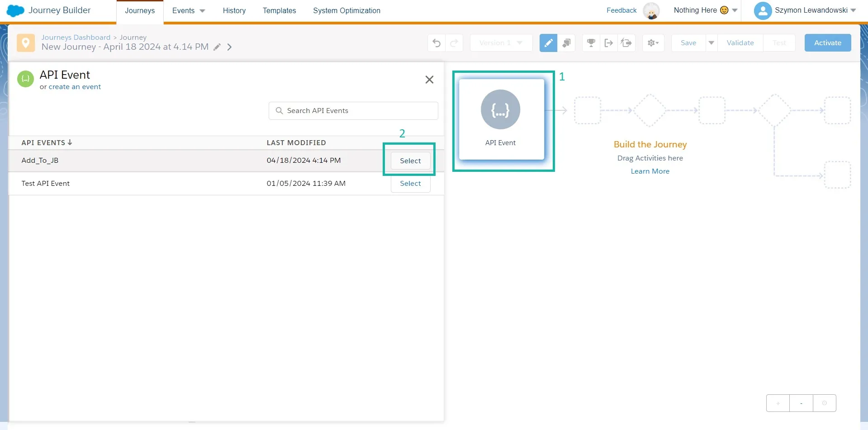
Task: Click inside the Search API Events field
Action: [353, 110]
